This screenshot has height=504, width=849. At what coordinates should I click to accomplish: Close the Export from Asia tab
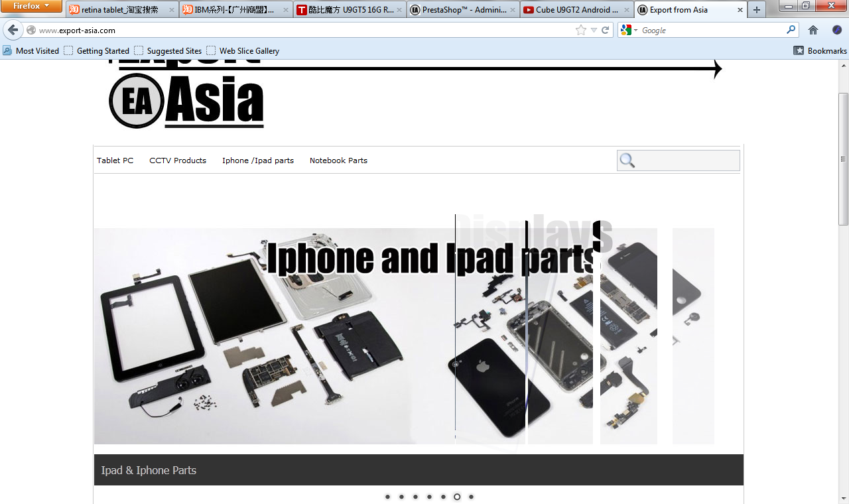[740, 10]
